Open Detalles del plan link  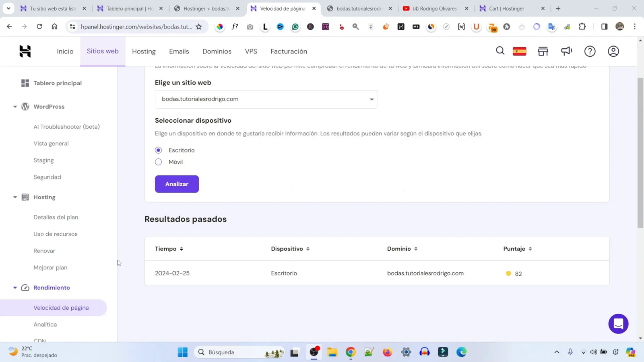(x=56, y=217)
